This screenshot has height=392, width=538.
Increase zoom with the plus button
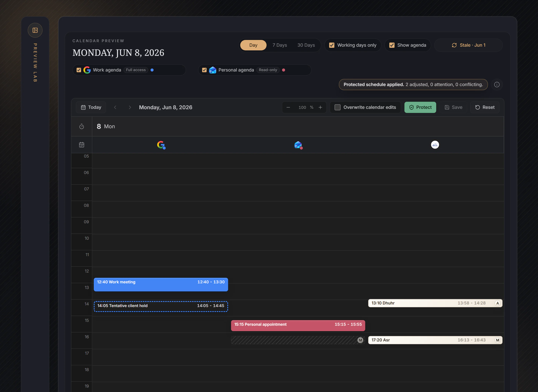tap(320, 108)
